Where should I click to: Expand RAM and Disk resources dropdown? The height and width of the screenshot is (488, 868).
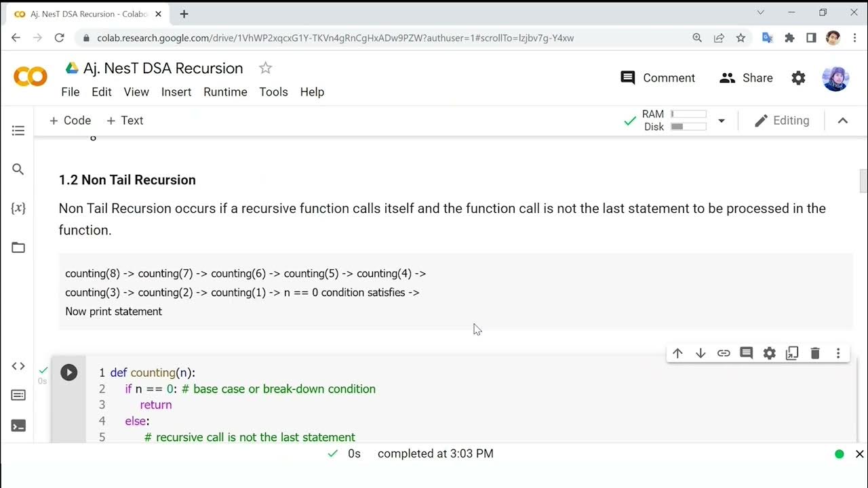[722, 121]
